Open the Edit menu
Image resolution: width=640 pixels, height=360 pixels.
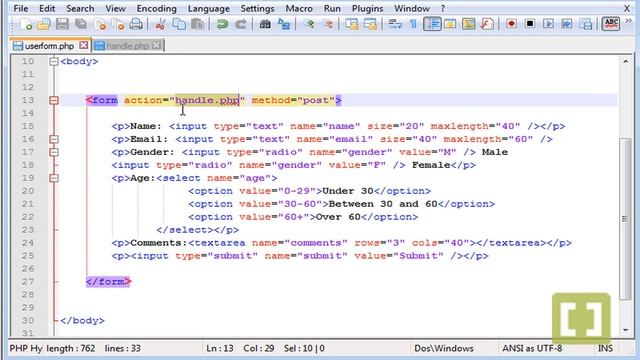pos(47,9)
